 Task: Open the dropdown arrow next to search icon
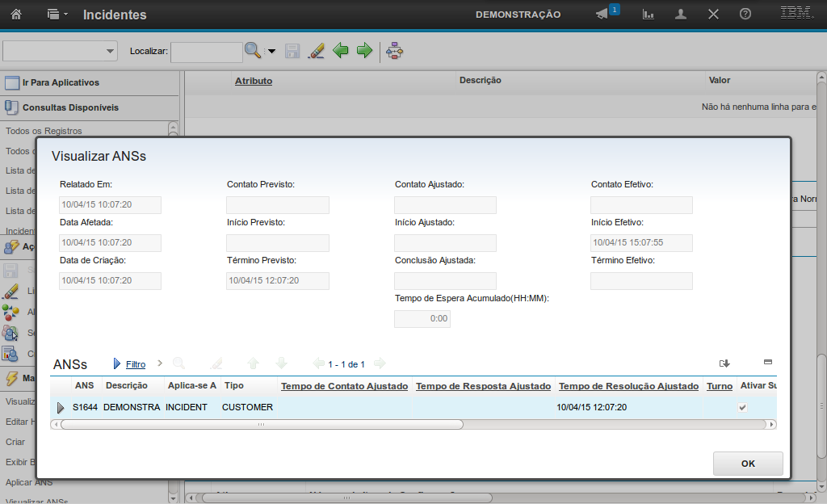(x=271, y=52)
